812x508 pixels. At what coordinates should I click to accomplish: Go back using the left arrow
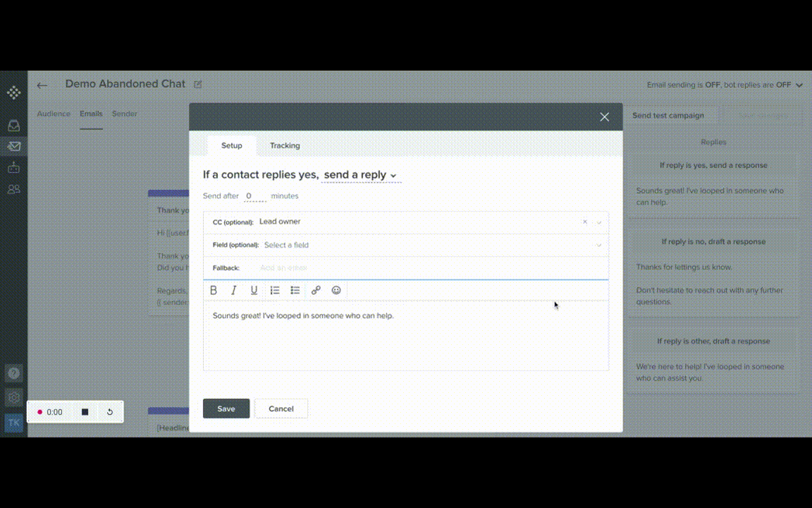pyautogui.click(x=42, y=85)
